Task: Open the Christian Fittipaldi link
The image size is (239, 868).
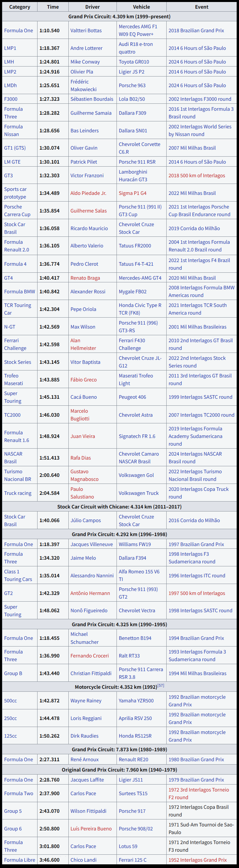Action: (x=91, y=673)
